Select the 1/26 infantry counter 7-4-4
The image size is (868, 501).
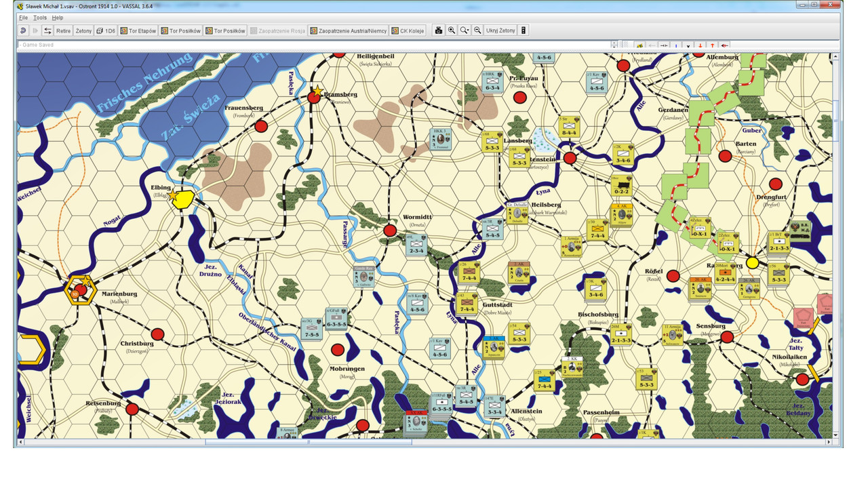[x=469, y=272]
